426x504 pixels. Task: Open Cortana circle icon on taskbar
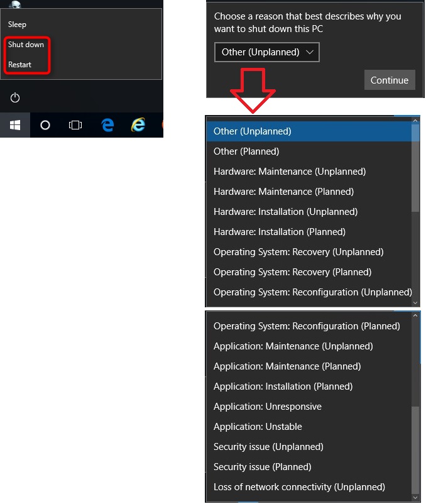click(45, 125)
